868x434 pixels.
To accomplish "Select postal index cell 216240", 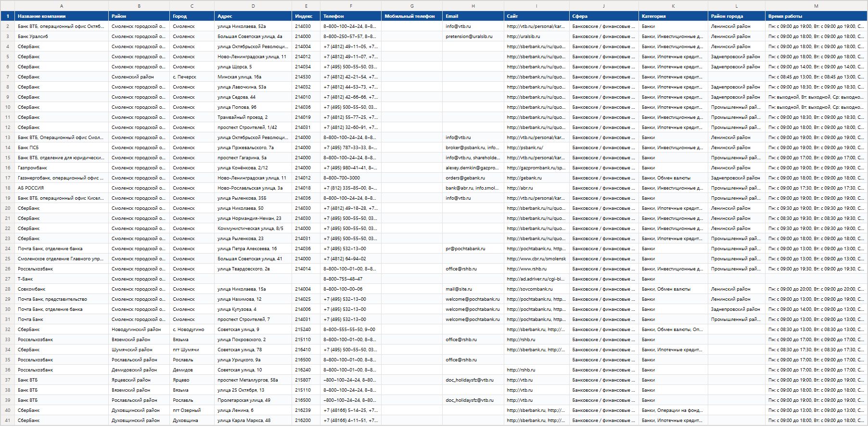I will (306, 370).
